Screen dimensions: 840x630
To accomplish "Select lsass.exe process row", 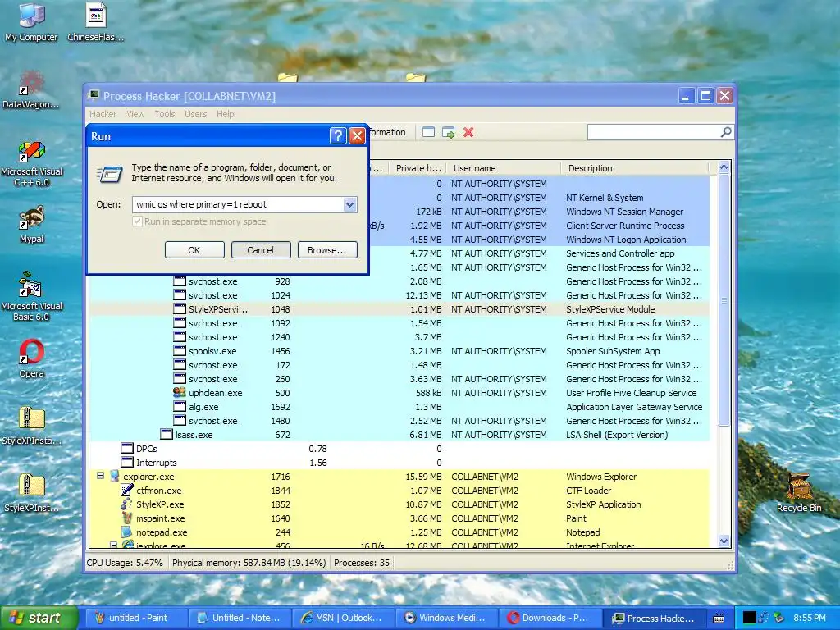I will [399, 435].
